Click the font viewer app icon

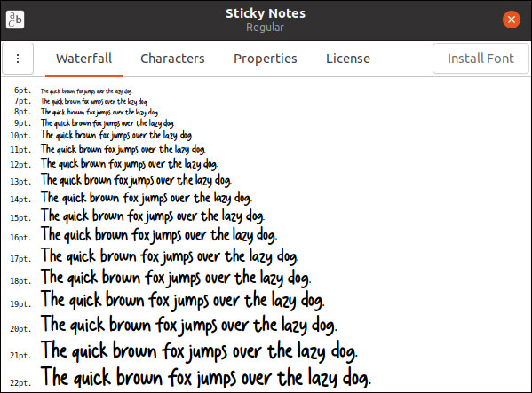(15, 20)
